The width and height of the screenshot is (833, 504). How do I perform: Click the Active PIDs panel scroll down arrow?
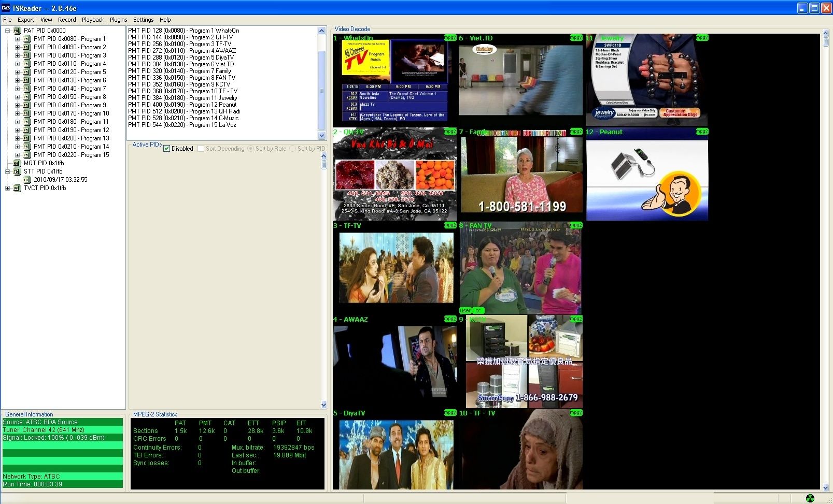point(324,405)
